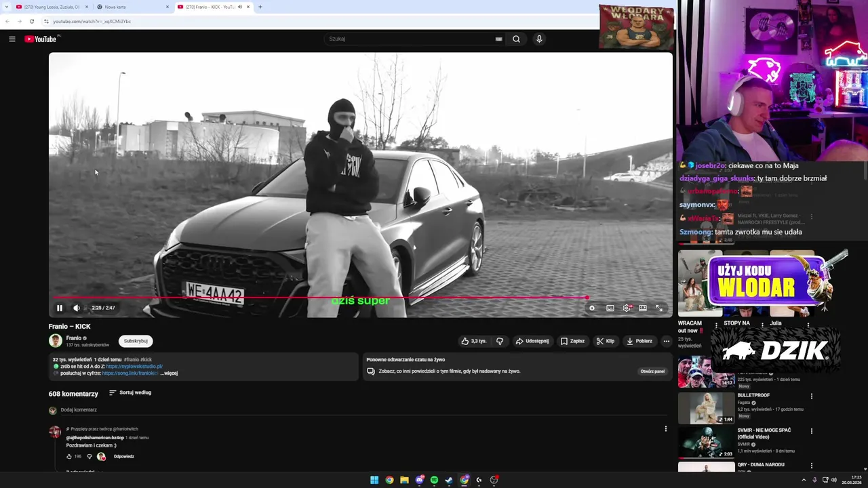Image resolution: width=868 pixels, height=488 pixels.
Task: Click the Dodaj komentarz comment field
Action: 363,410
